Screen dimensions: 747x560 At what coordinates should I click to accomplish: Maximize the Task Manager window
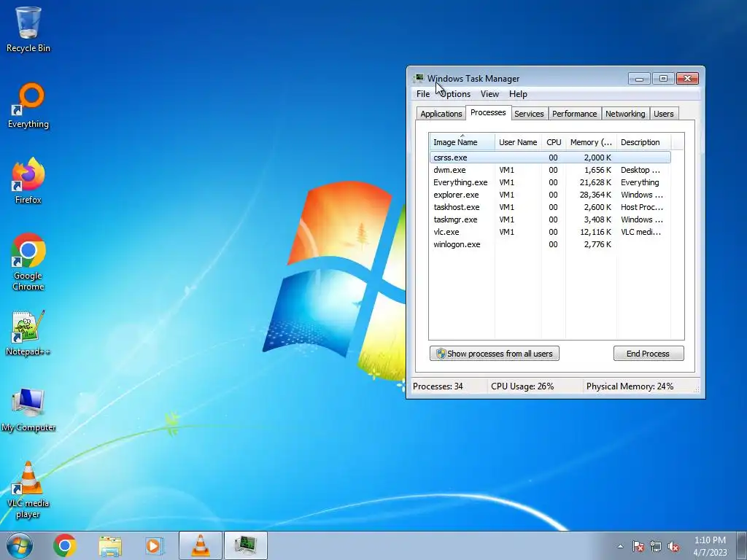click(x=662, y=79)
